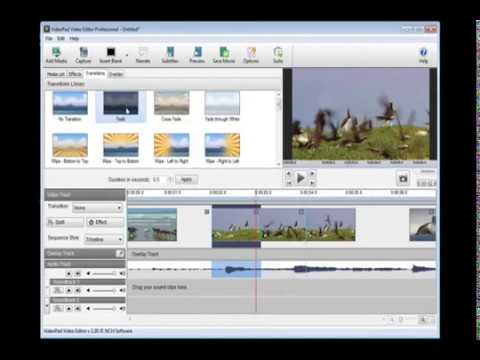Adjust the Audio Track volume slider
Viewport: 480px width, 360px height.
click(x=104, y=274)
